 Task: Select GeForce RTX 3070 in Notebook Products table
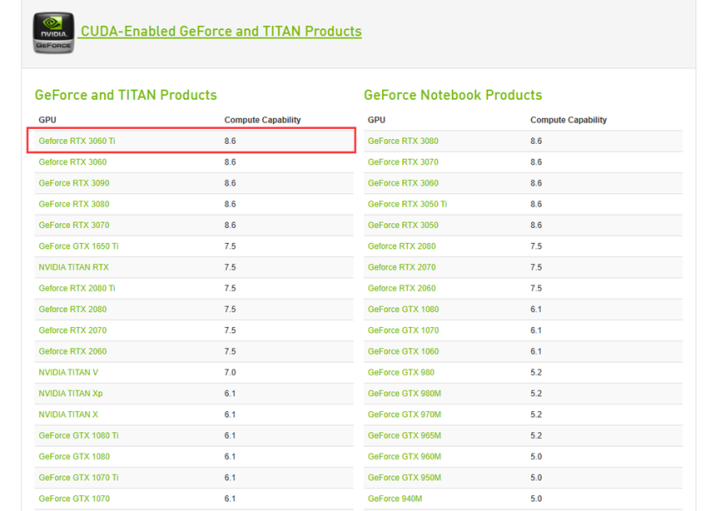(403, 162)
